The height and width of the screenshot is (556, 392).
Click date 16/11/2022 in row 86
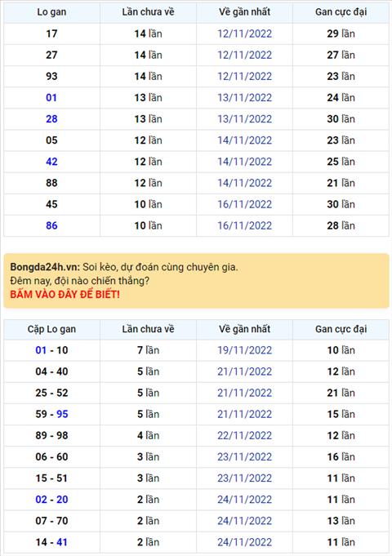245,225
